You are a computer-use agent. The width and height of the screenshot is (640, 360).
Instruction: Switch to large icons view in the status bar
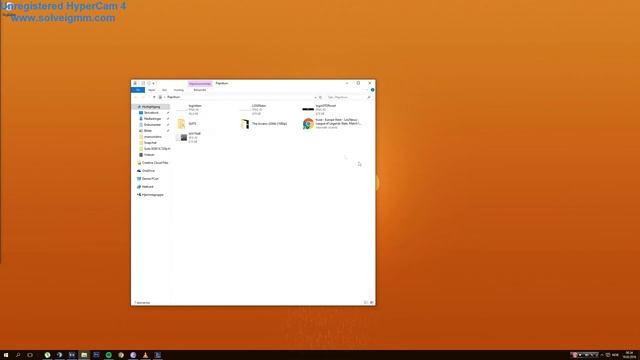[x=371, y=302]
